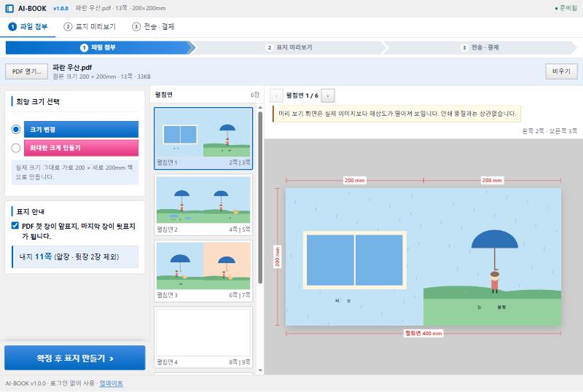Select the 펼침면 3 thumbnail
Screen dimensions: 583x392
coord(203,271)
